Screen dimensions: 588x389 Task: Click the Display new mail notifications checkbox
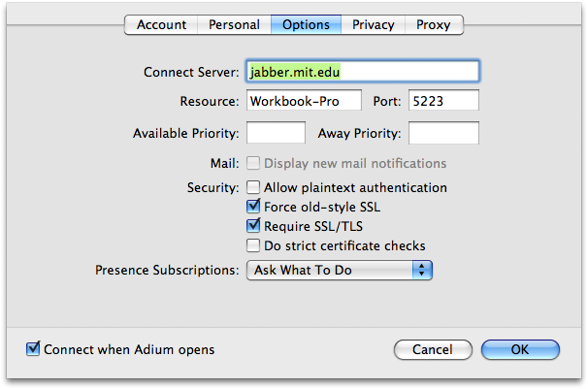253,163
